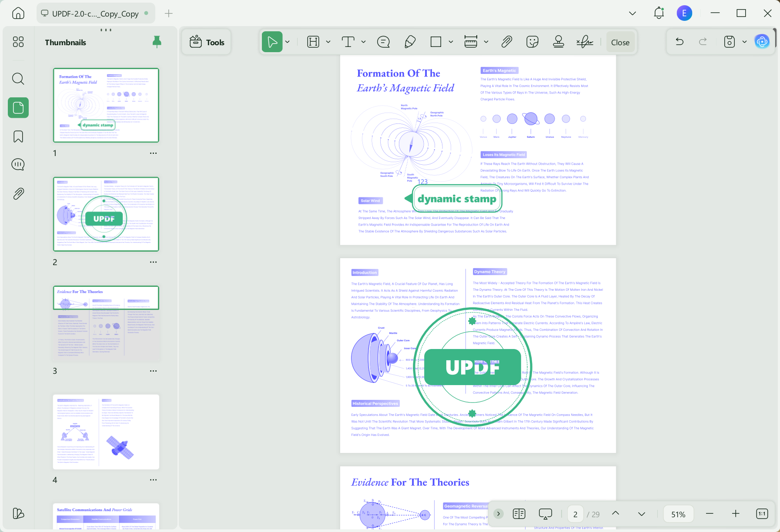Image resolution: width=780 pixels, height=532 pixels.
Task: Switch the page display reading mode
Action: tap(519, 514)
